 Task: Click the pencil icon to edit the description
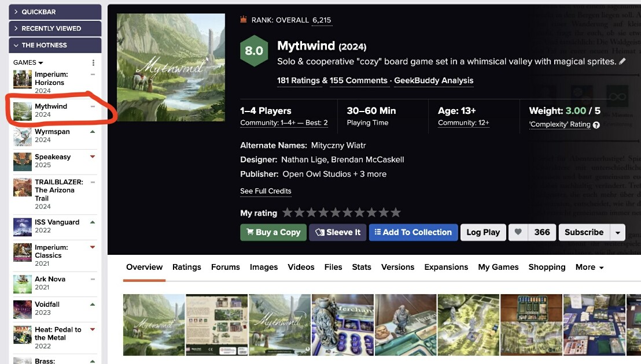click(x=622, y=61)
